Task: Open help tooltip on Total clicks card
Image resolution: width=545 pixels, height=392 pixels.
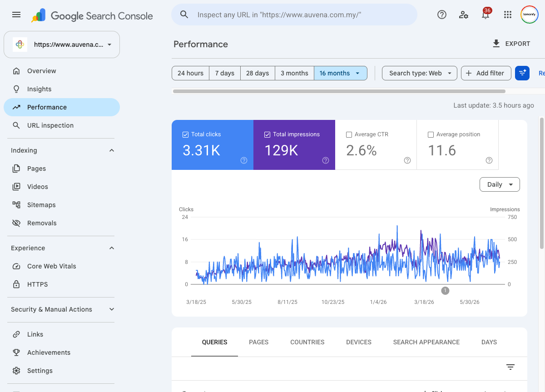Action: [x=244, y=160]
